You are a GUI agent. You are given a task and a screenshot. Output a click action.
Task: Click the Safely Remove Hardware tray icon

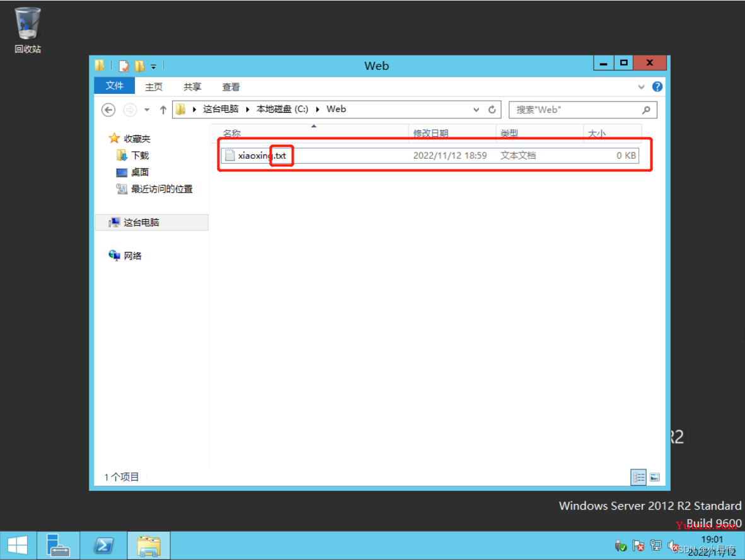(620, 546)
